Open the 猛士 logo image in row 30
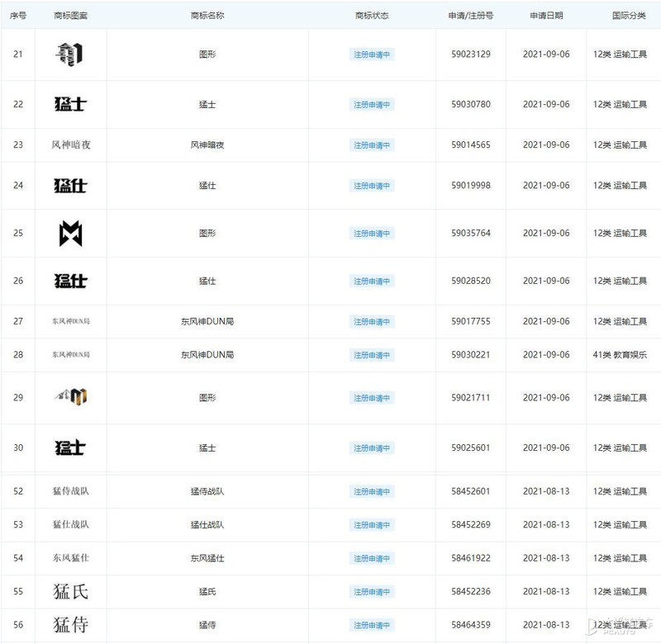 (x=70, y=447)
